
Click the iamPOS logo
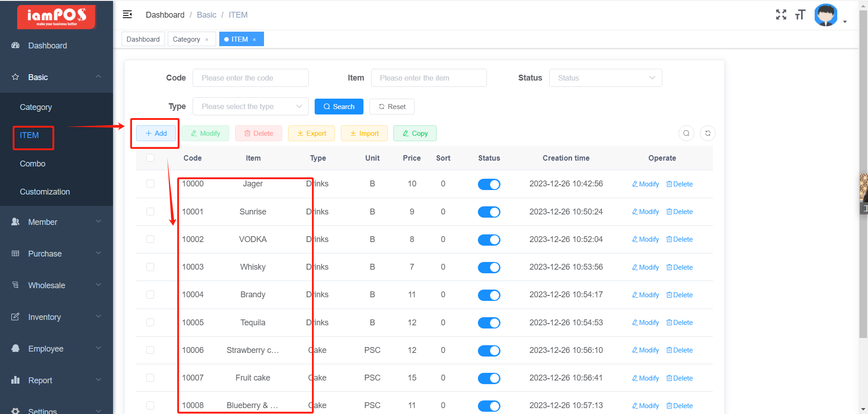tap(57, 17)
